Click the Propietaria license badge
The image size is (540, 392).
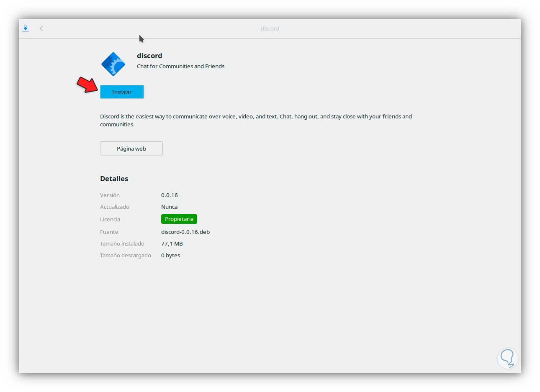pos(179,219)
